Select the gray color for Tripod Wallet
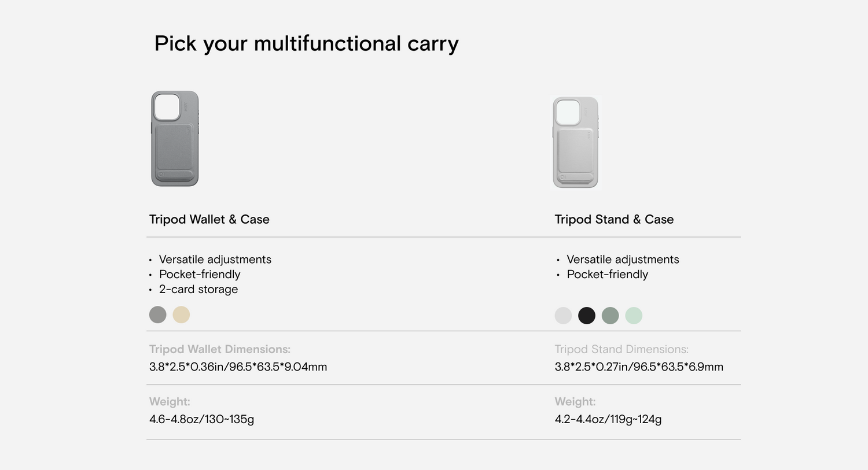The image size is (868, 470). pyautogui.click(x=157, y=315)
